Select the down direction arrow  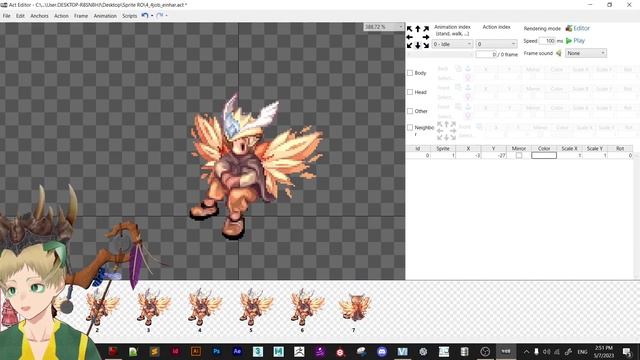coord(418,45)
